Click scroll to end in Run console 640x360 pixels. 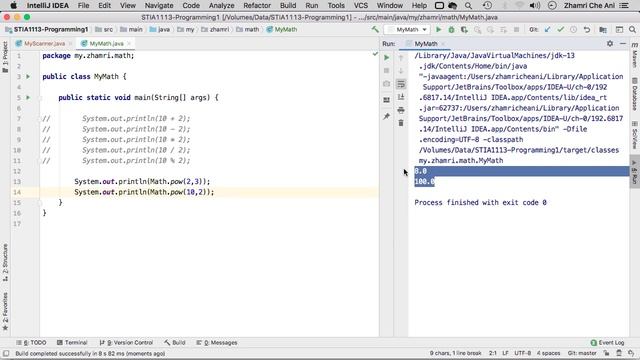tap(401, 97)
